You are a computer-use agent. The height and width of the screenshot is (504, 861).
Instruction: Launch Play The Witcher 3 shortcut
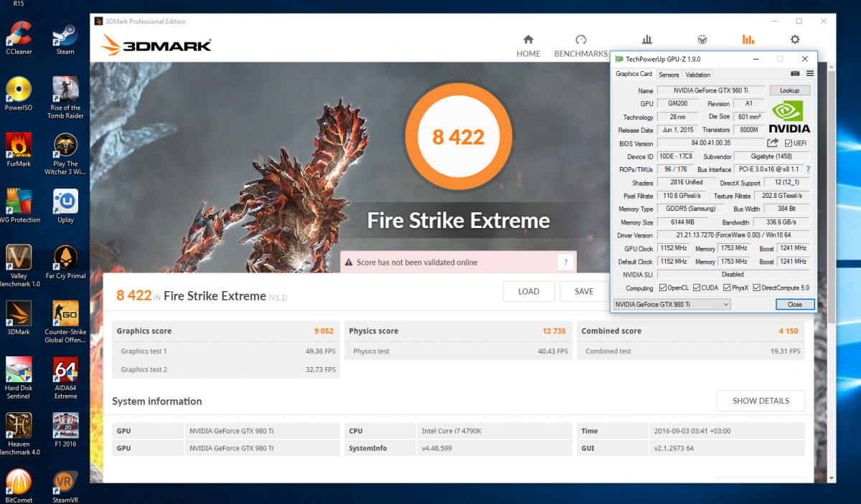[x=65, y=154]
